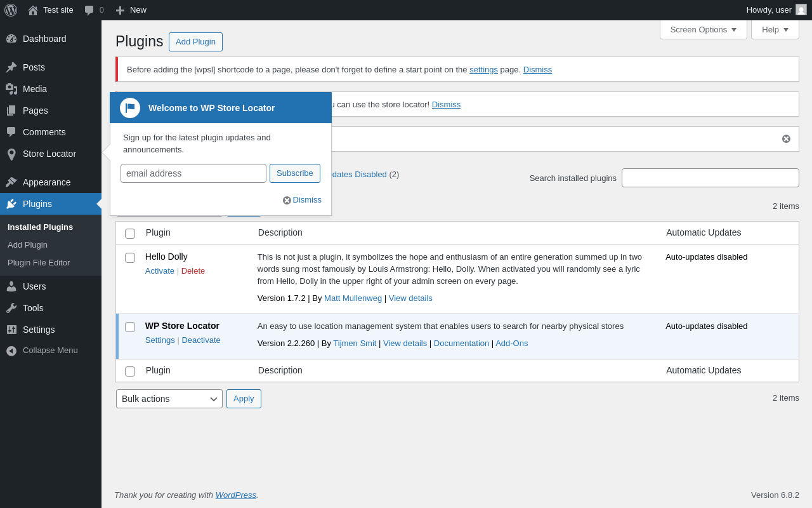
Task: Click the Comments icon in sidebar
Action: pos(11,132)
